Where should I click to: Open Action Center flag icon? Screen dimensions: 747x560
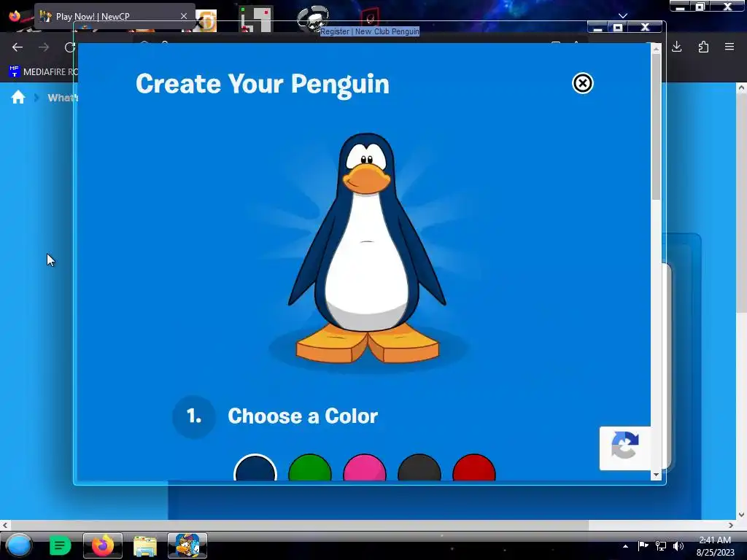pos(643,545)
